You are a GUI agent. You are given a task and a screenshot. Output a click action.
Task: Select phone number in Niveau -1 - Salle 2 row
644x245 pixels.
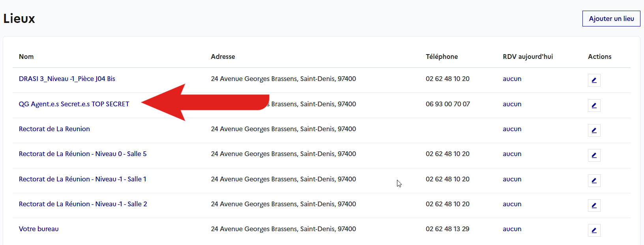pos(447,204)
